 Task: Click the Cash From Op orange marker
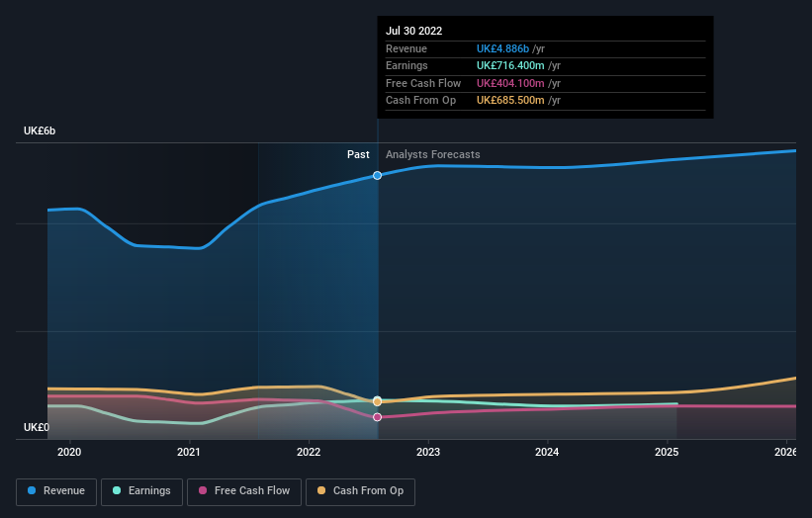[378, 401]
